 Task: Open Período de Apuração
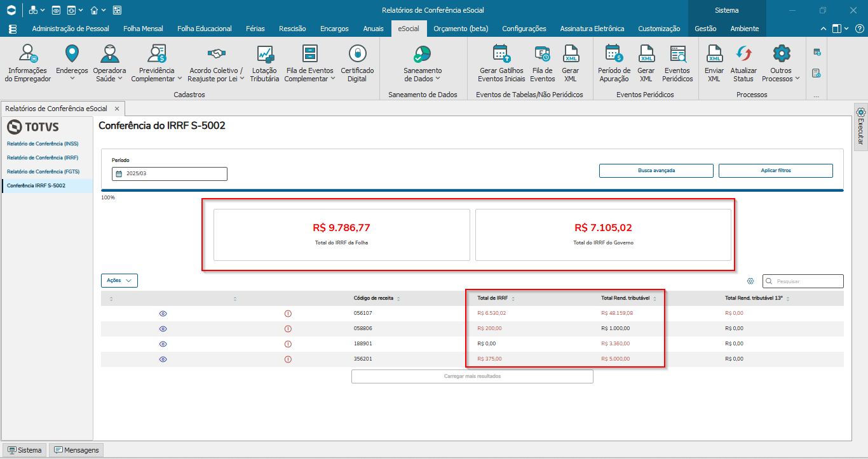click(x=614, y=63)
